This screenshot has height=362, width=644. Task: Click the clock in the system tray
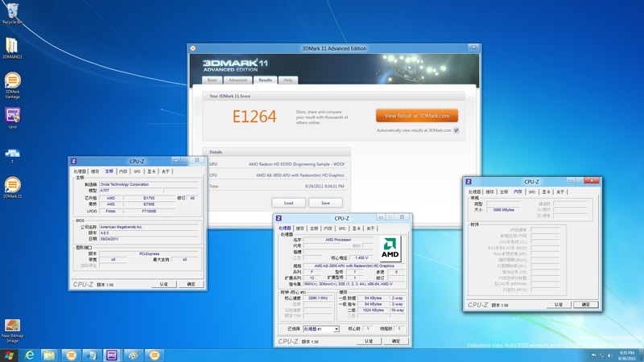click(625, 355)
